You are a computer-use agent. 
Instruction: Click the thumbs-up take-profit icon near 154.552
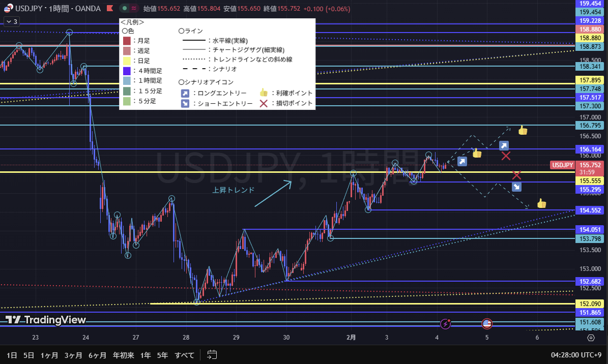click(x=541, y=204)
